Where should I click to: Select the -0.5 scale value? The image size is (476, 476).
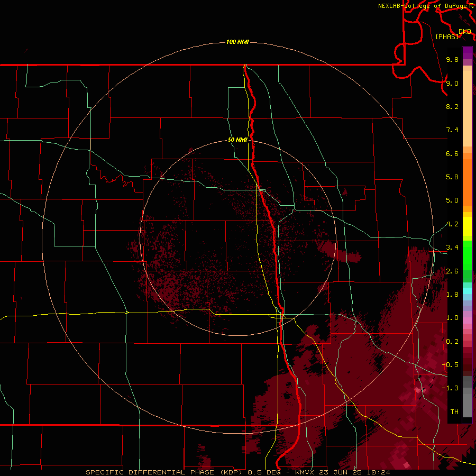click(x=451, y=365)
